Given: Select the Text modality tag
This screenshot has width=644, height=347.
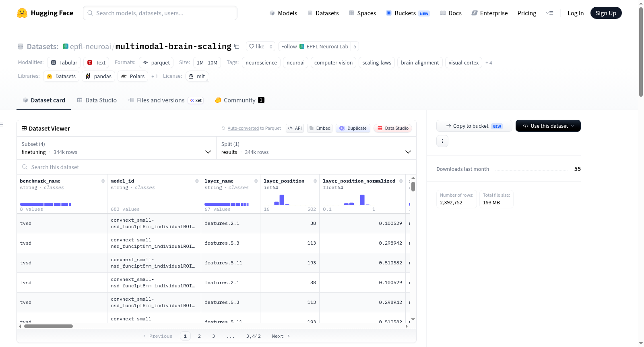Looking at the screenshot, I should pyautogui.click(x=96, y=62).
